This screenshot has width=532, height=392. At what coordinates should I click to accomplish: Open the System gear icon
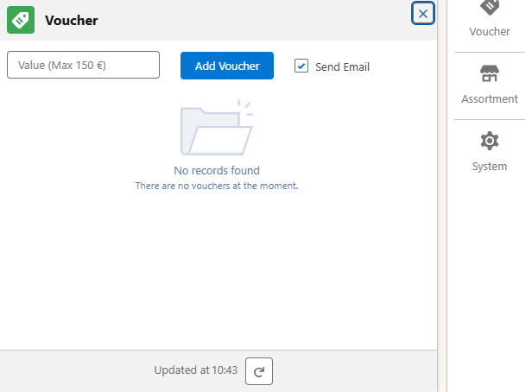[489, 141]
